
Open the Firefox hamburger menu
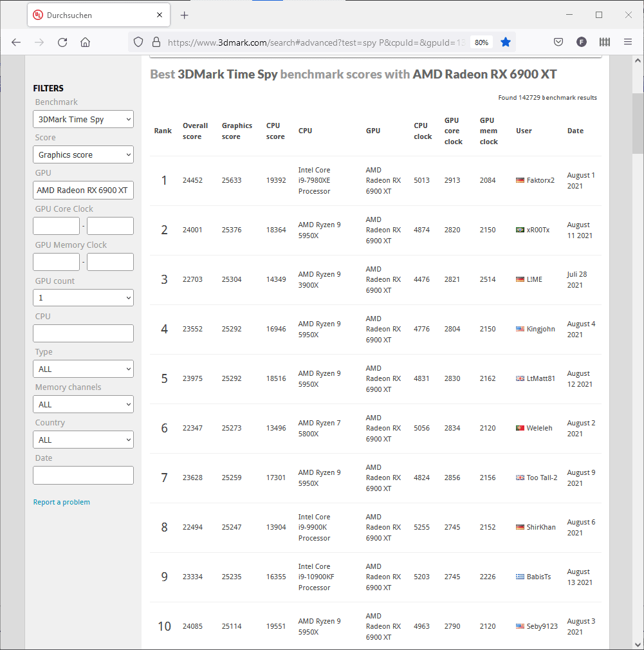tap(628, 42)
